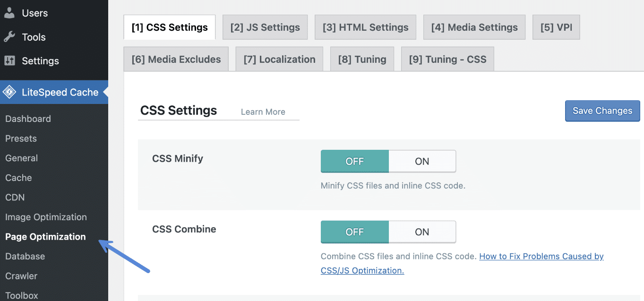
Task: Open the Image Optimization menu entry
Action: [x=46, y=217]
